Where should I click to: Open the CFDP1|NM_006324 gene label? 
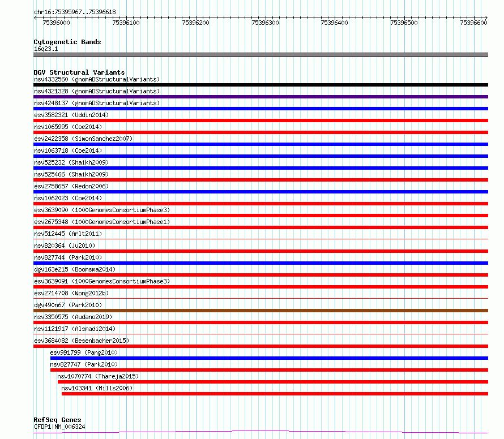59,427
